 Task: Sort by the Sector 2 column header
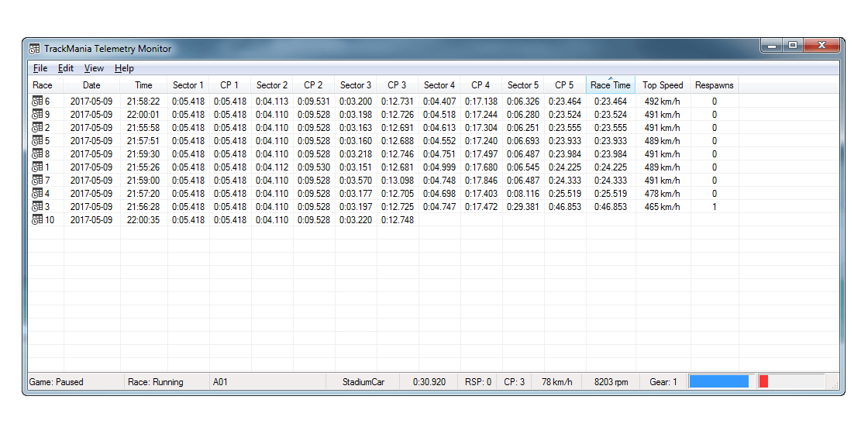click(x=272, y=85)
